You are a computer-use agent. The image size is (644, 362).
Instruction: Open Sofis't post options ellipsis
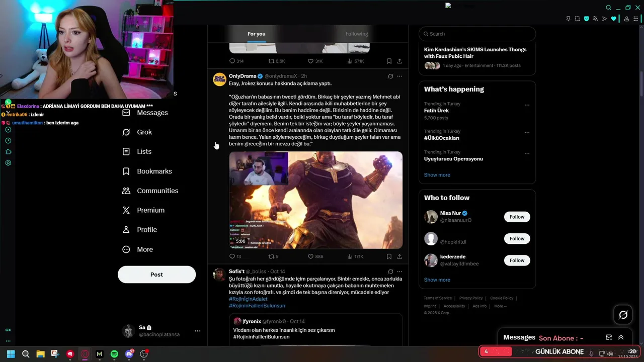[x=399, y=271]
